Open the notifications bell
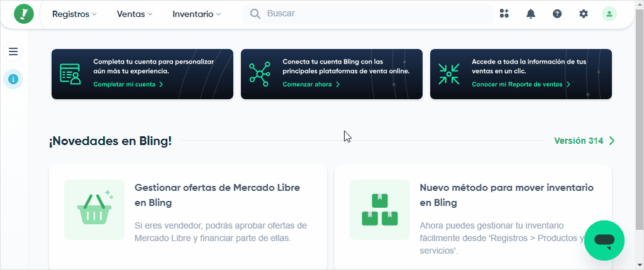This screenshot has height=270, width=644. [x=531, y=14]
